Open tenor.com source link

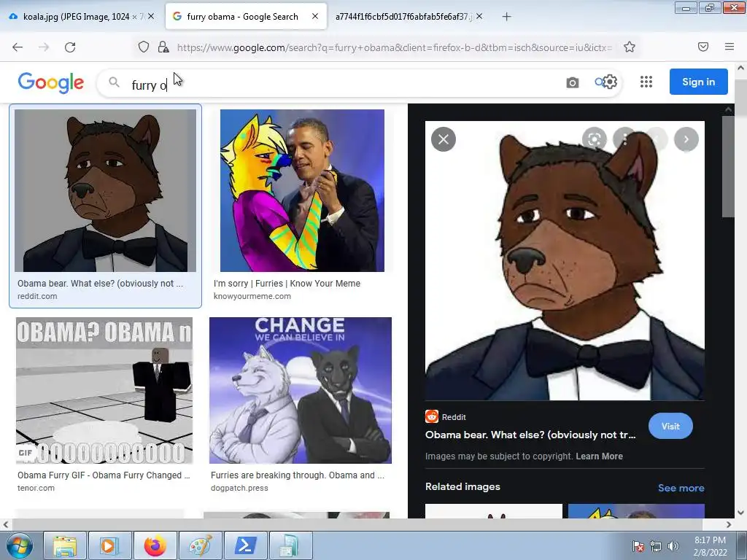[x=36, y=488]
